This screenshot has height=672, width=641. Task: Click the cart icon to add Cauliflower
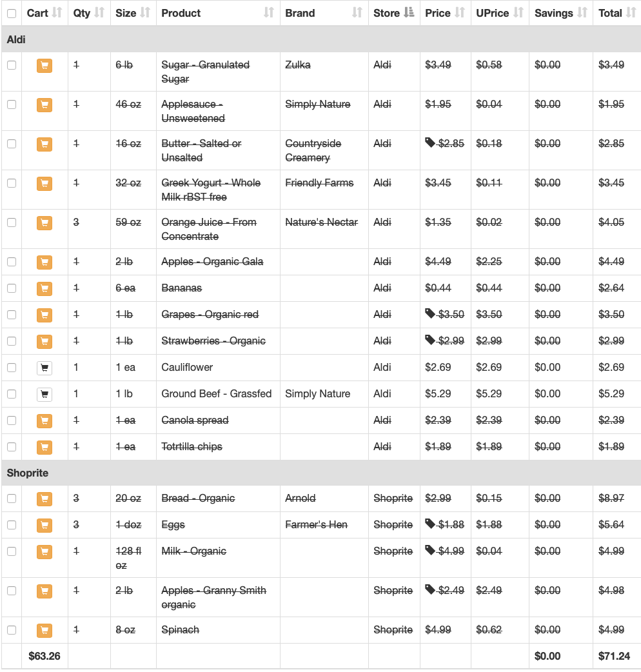point(44,368)
